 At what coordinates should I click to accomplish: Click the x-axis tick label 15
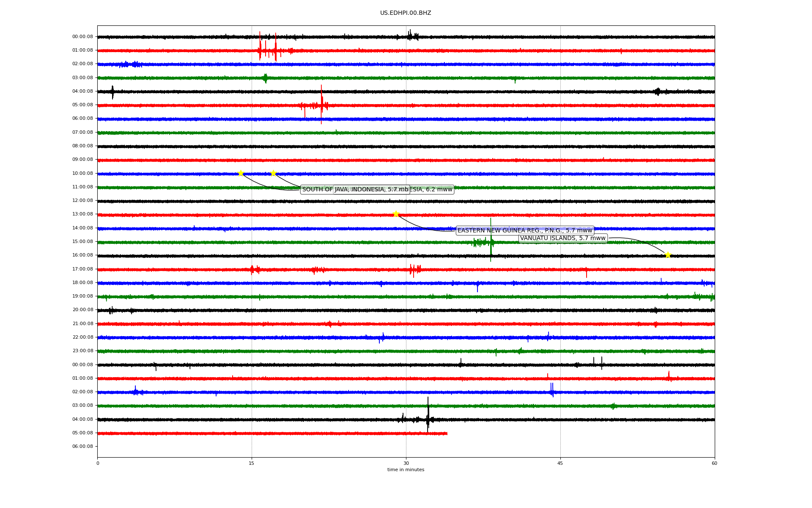click(x=252, y=463)
